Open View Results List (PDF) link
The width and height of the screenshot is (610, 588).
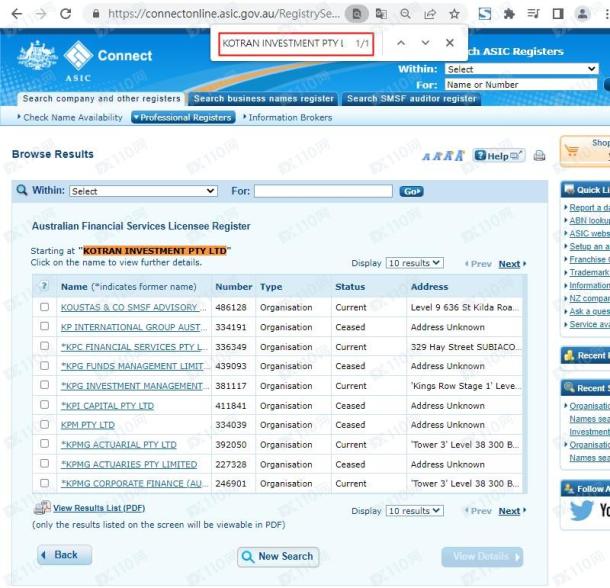(99, 508)
